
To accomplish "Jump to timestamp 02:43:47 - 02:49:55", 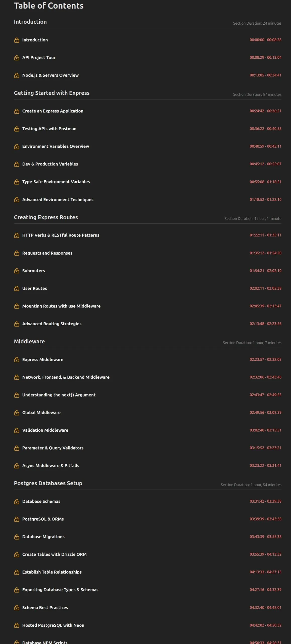I will (x=265, y=395).
